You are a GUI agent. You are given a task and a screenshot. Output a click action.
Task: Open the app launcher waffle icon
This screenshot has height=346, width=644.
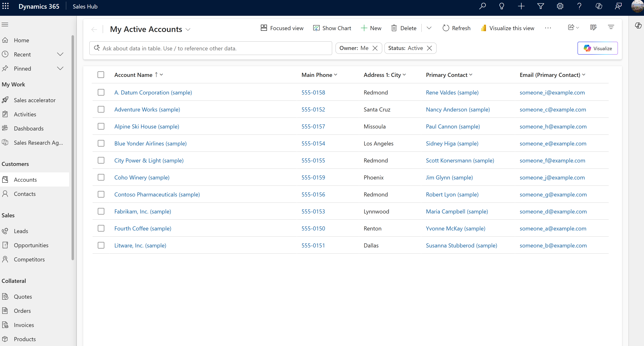coord(5,6)
